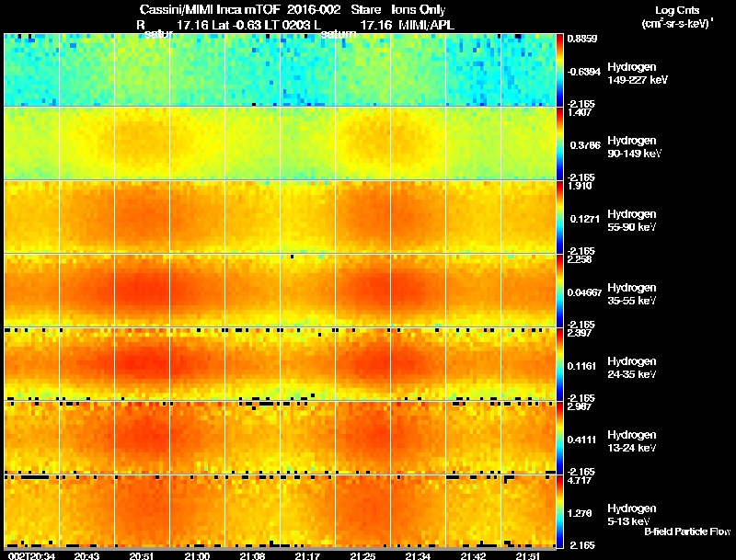736x560 pixels.
Task: Click the 20:51 frame in 35-55 keV row
Action: (x=143, y=291)
